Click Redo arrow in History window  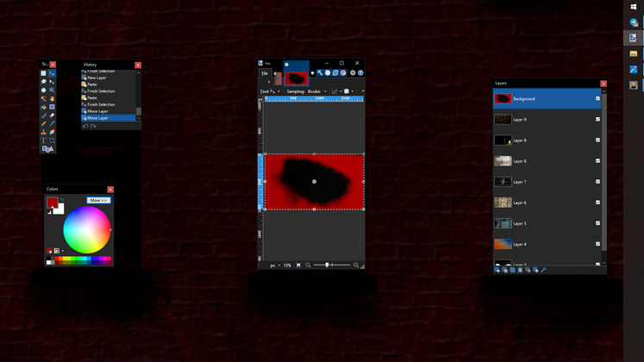93,126
